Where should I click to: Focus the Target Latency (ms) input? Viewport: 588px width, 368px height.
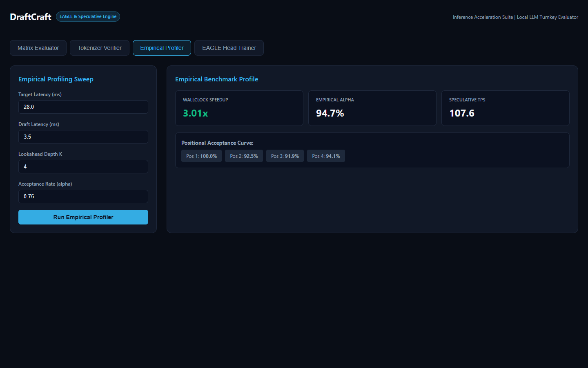(x=83, y=107)
